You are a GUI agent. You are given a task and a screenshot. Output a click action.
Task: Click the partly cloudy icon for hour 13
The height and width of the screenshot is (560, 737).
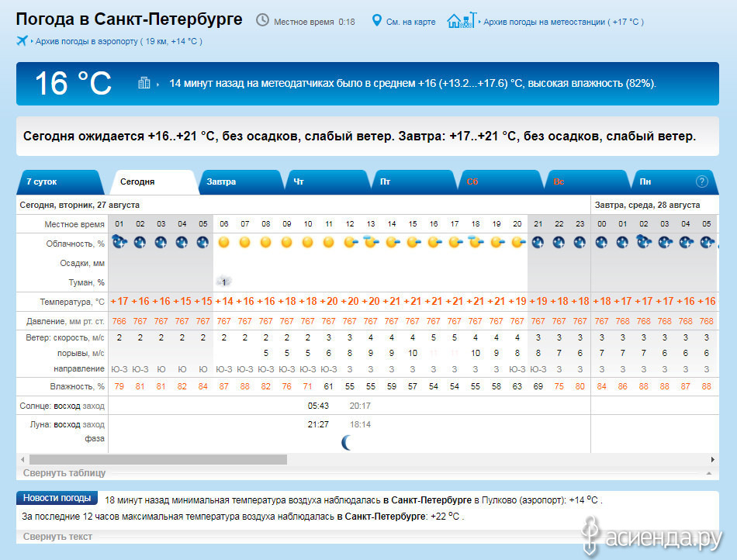pos(371,243)
